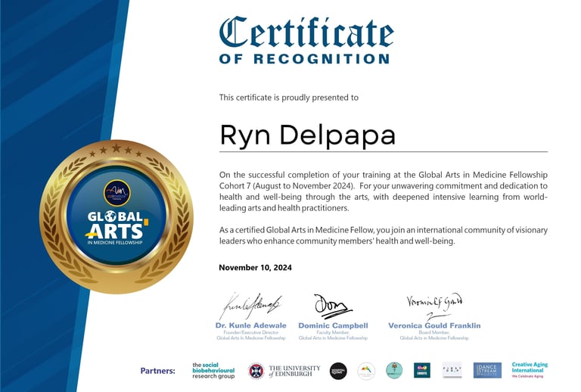Viewport: 581px width, 392px height.
Task: Click the teal circular partner logo
Action: (394, 371)
